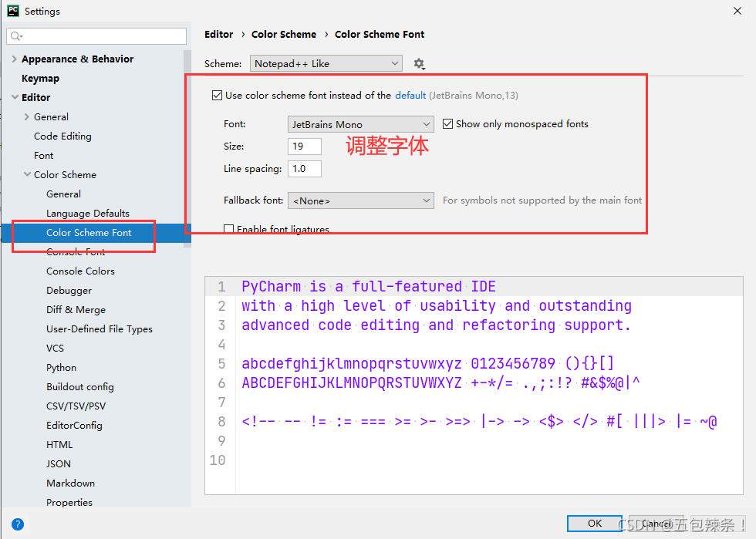The width and height of the screenshot is (756, 539).
Task: Select Code Editing settings page
Action: tap(62, 136)
